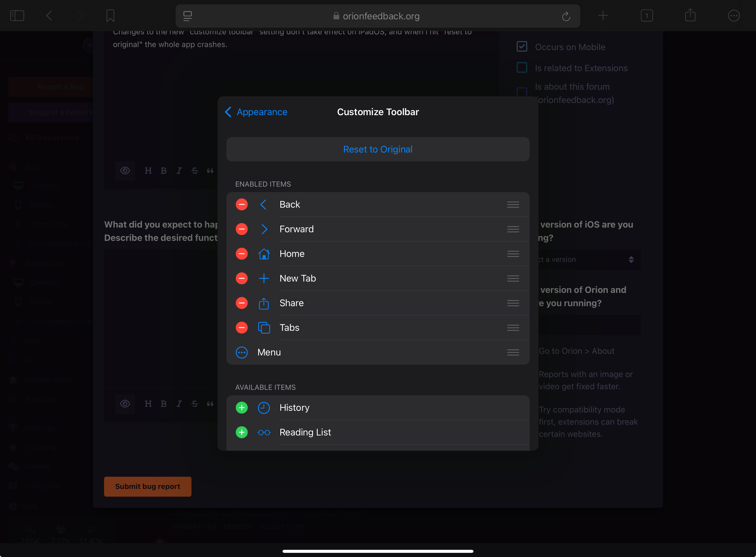The image size is (756, 557).
Task: Open the browser share icon top right
Action: tap(690, 16)
